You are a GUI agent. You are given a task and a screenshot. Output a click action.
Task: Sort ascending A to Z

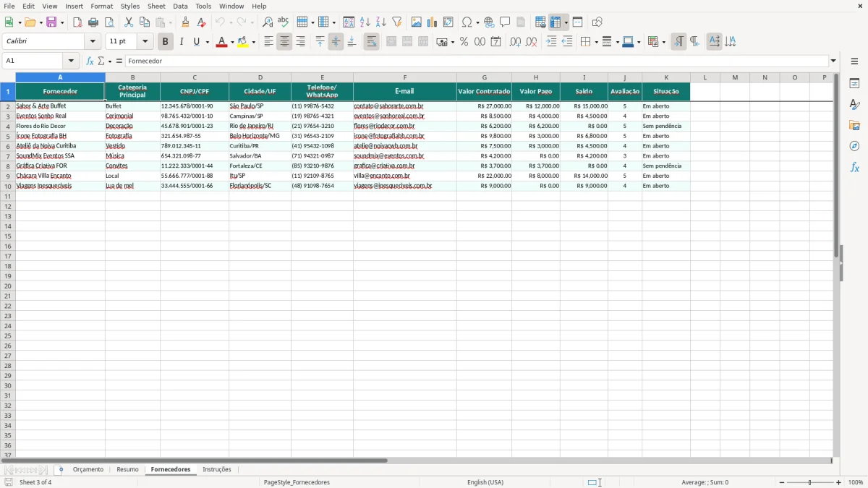pyautogui.click(x=365, y=22)
